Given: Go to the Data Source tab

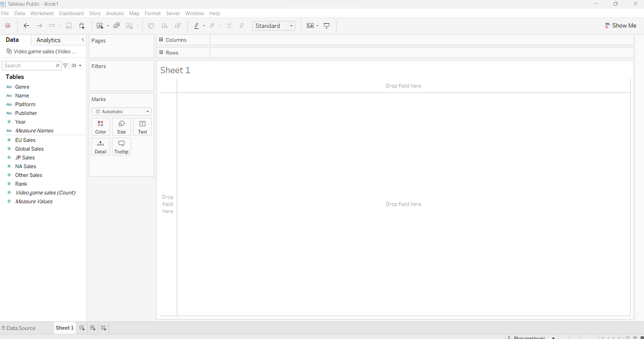Looking at the screenshot, I should [19, 328].
